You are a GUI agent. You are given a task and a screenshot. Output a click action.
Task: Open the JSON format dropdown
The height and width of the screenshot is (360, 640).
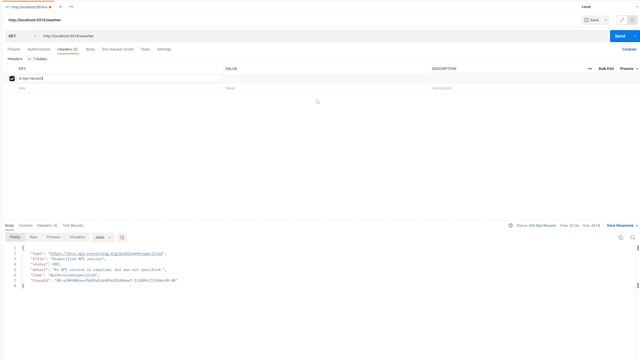(x=103, y=238)
